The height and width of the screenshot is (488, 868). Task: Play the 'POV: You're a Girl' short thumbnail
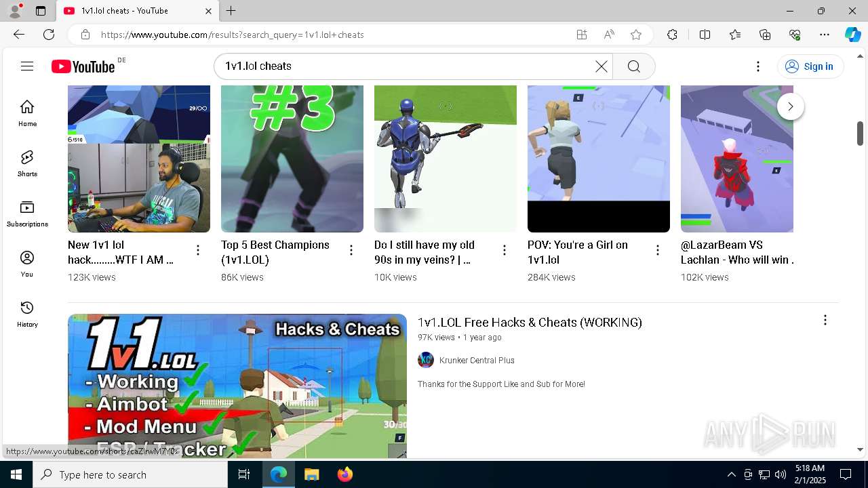pyautogui.click(x=599, y=159)
